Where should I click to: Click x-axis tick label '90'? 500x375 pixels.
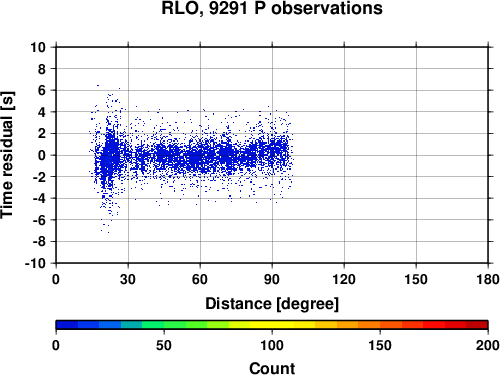(x=272, y=279)
